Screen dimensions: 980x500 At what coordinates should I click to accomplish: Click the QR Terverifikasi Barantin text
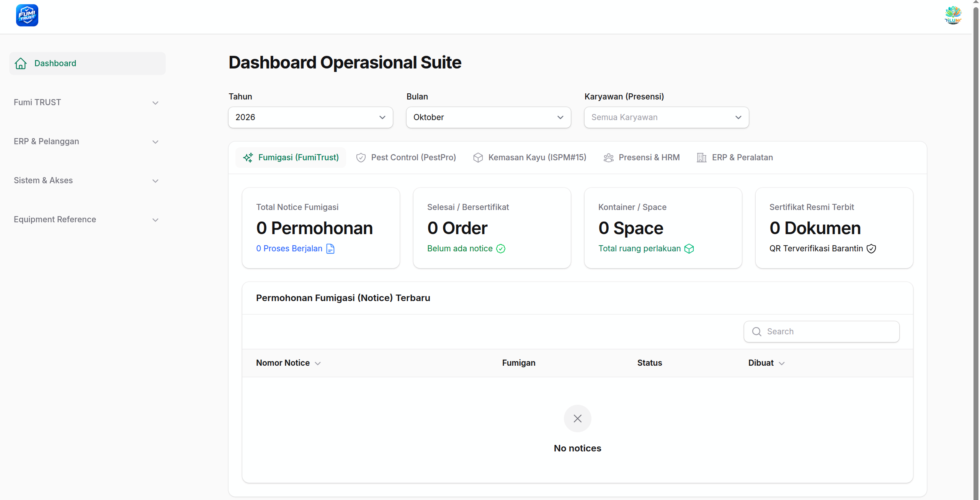point(816,249)
